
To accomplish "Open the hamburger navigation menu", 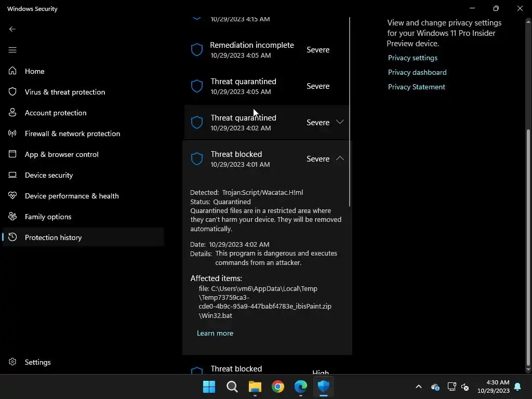I will pyautogui.click(x=12, y=50).
